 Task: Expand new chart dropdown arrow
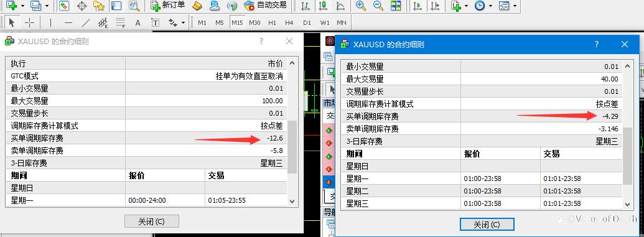[22, 6]
